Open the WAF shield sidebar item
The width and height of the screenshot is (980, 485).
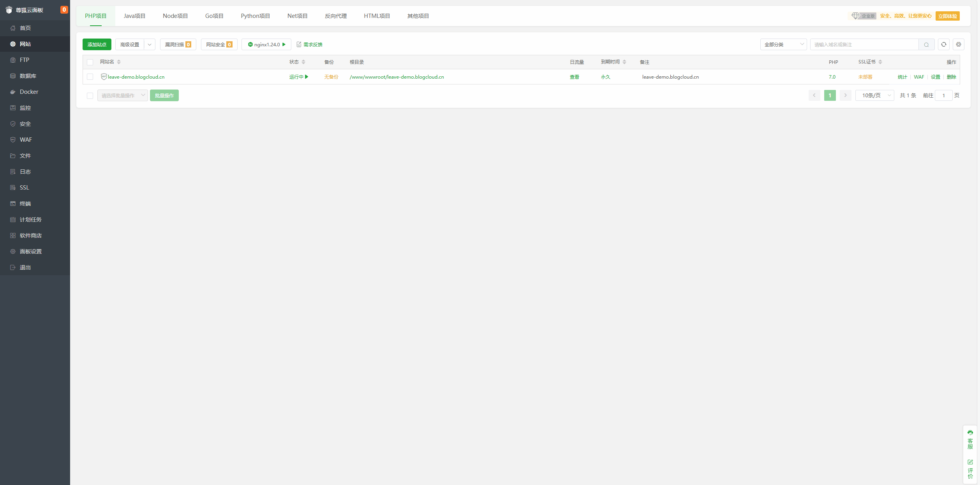point(13,140)
